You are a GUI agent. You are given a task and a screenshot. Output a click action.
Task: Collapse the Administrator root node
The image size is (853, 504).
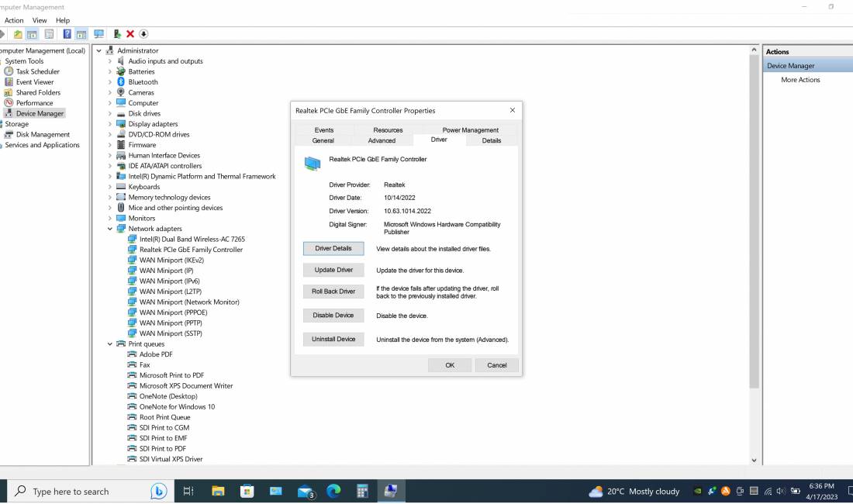click(x=99, y=50)
